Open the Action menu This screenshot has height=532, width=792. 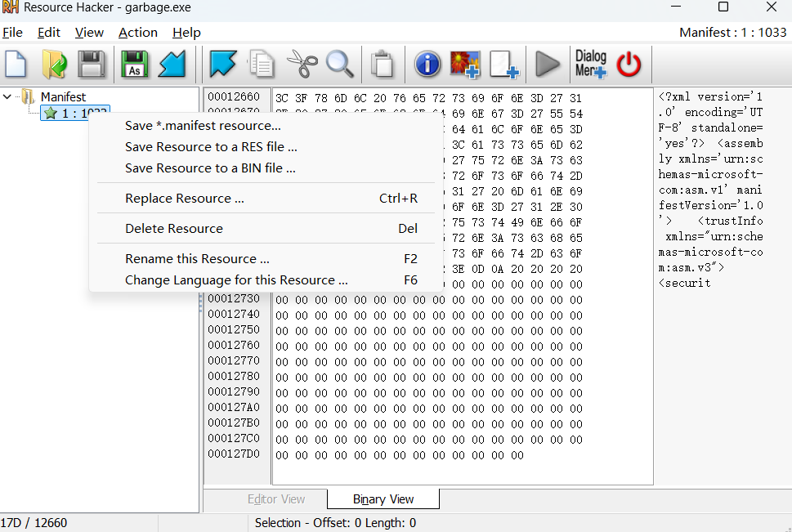(x=138, y=33)
